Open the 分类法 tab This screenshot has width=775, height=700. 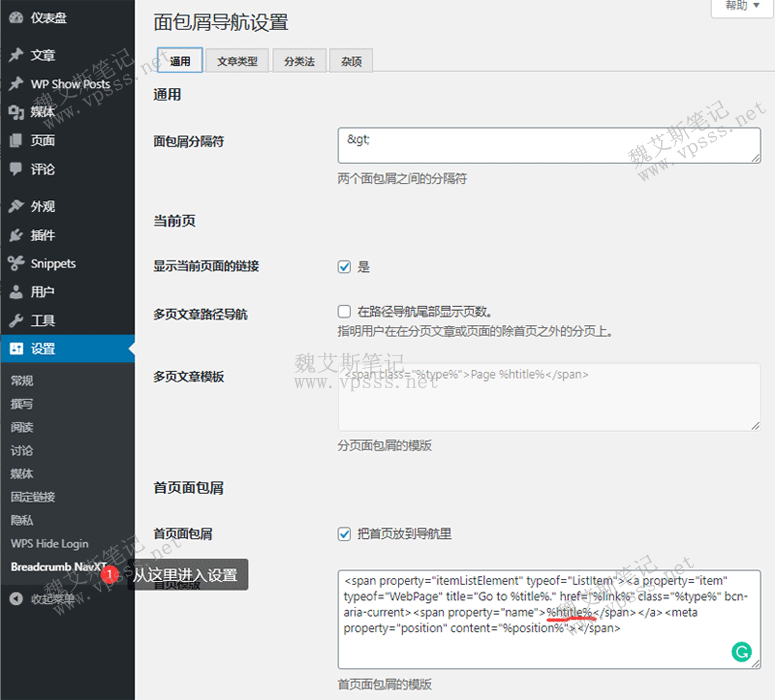point(298,61)
